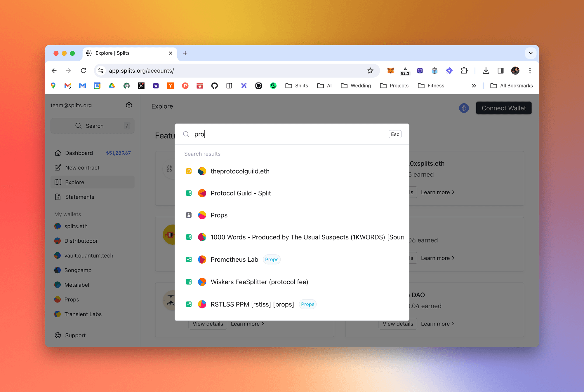Select splits.eth wallet
584x392 pixels.
(x=76, y=226)
